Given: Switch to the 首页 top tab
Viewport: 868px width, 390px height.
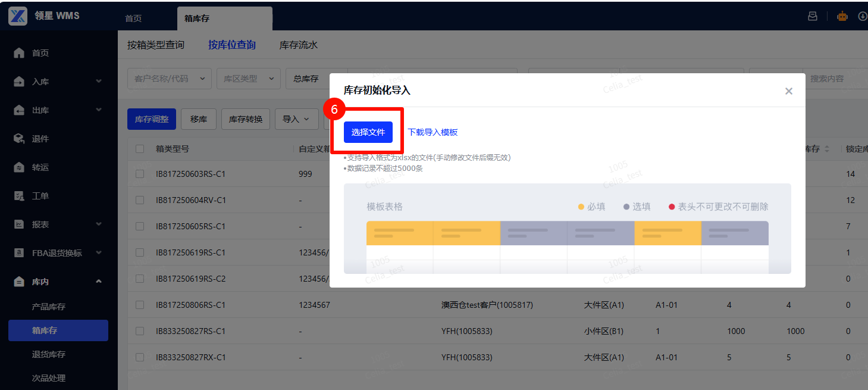Looking at the screenshot, I should pyautogui.click(x=133, y=18).
